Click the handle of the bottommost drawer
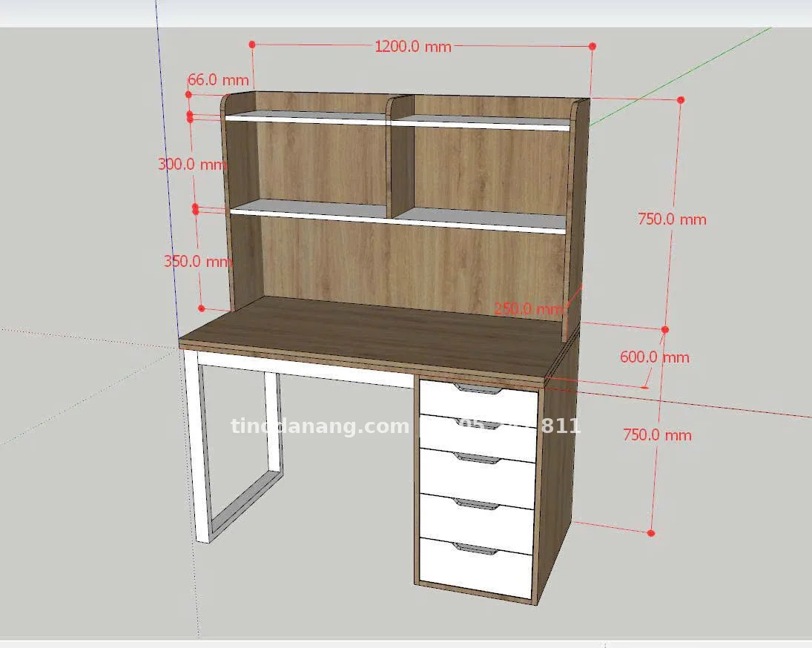 pos(475,549)
